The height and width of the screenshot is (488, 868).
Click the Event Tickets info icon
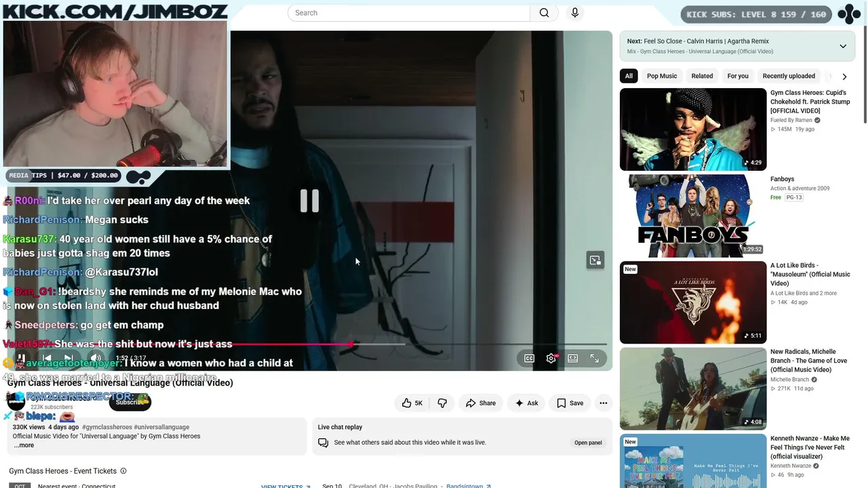point(123,471)
